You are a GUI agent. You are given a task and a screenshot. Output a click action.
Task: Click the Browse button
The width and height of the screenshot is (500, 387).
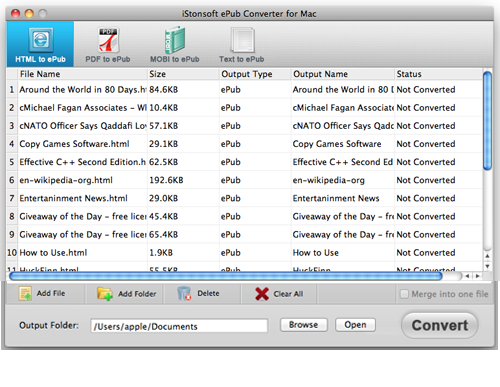(304, 325)
